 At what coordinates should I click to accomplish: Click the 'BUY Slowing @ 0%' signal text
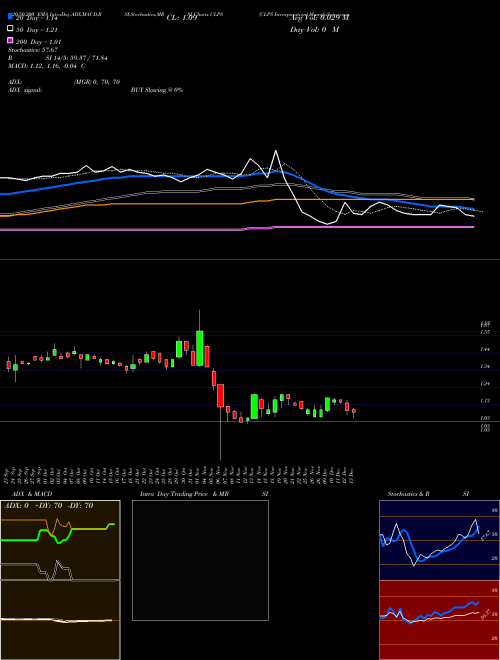(x=157, y=90)
